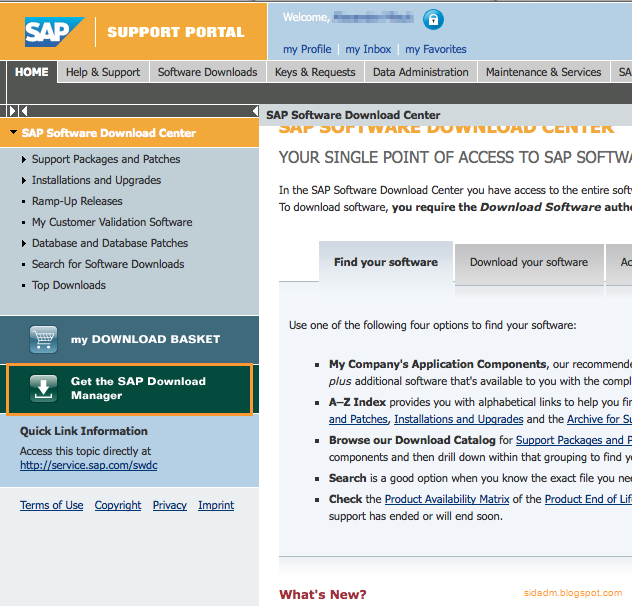The image size is (632, 606).
Task: Open my Favorites link
Action: (x=436, y=49)
